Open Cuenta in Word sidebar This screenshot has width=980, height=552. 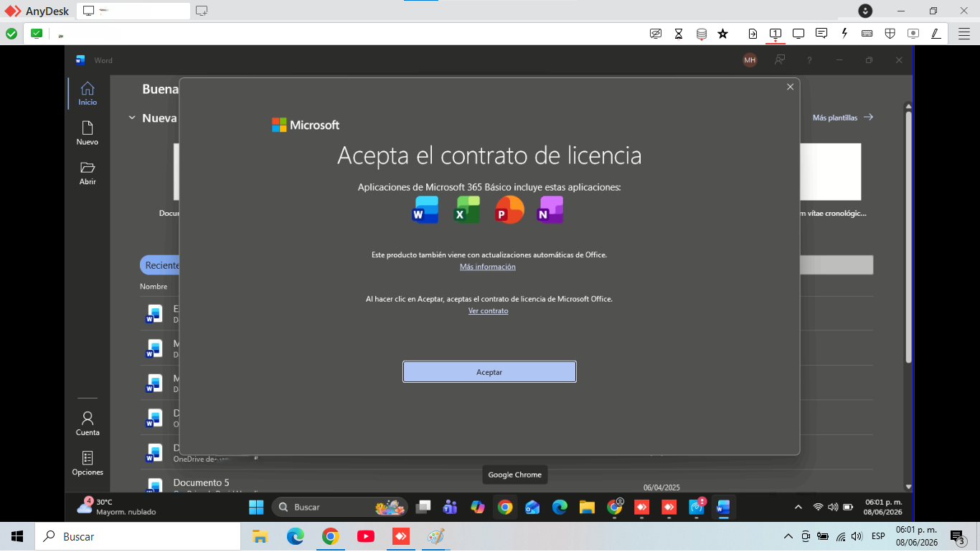tap(88, 424)
